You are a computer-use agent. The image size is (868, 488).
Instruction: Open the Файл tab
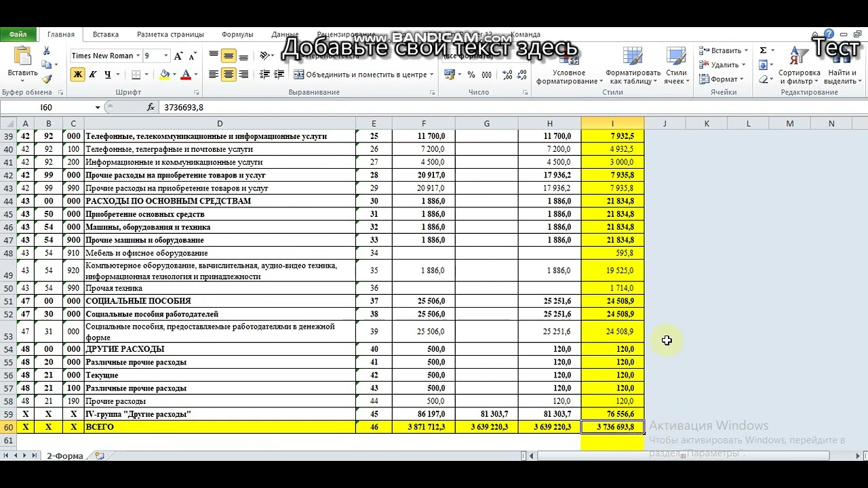18,34
